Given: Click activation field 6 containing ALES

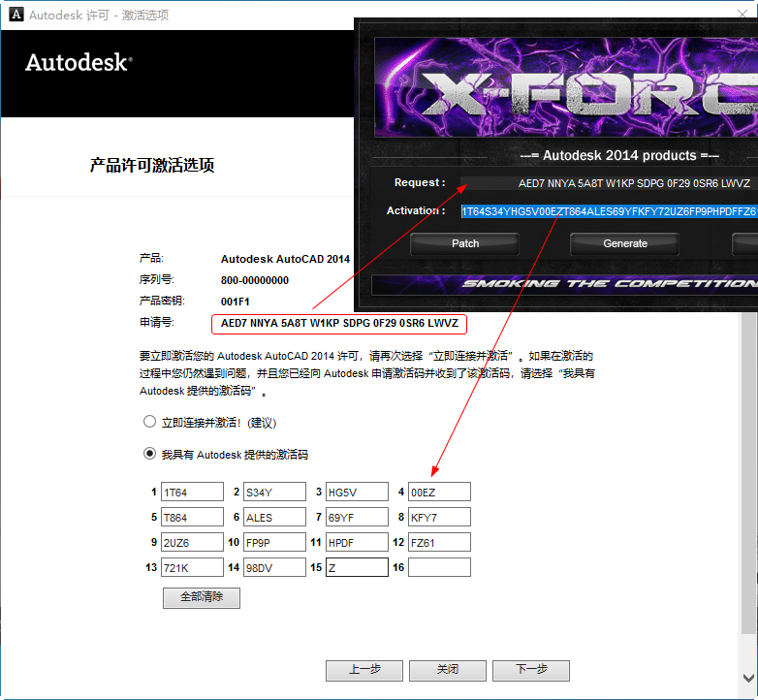Looking at the screenshot, I should [274, 518].
